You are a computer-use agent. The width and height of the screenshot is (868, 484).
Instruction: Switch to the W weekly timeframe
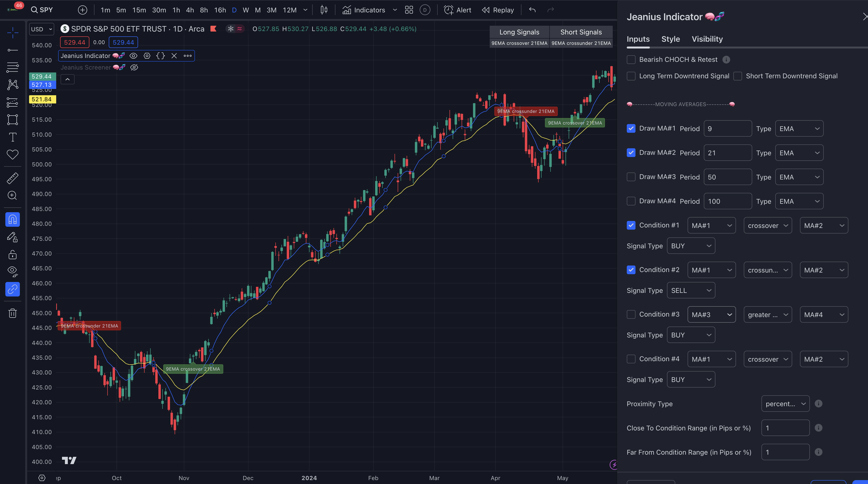click(x=245, y=10)
